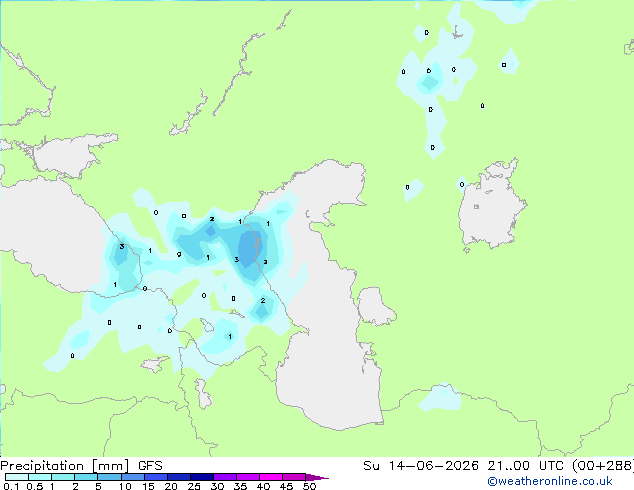This screenshot has width=634, height=490.
Task: Select the 30–35 mm purple legend swatch
Action: [225, 477]
